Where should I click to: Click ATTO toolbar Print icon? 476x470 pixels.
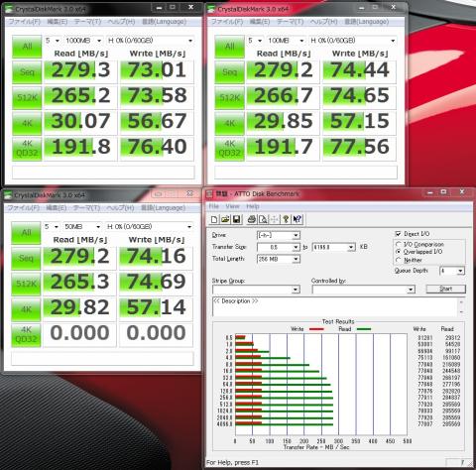pos(252,219)
